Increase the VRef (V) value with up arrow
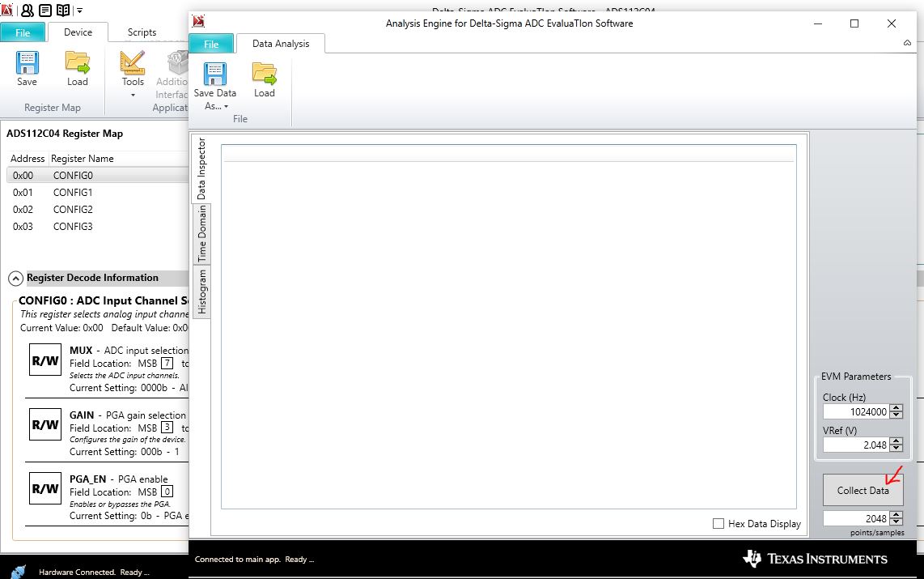 pos(896,441)
